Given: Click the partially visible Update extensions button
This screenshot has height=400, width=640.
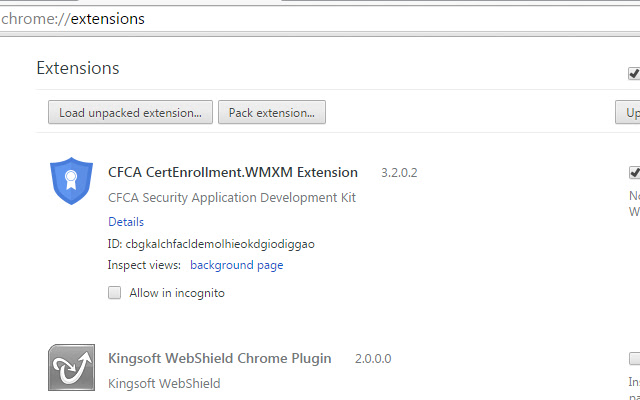Looking at the screenshot, I should click(x=628, y=112).
